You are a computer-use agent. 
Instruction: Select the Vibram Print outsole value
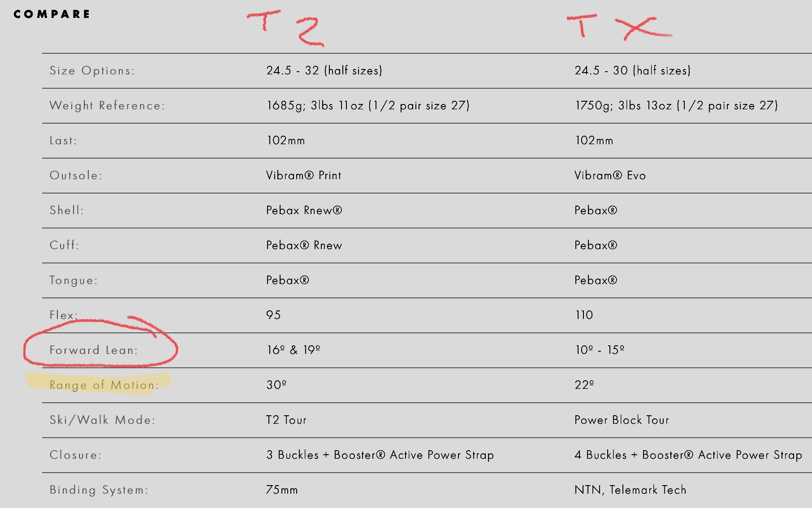[304, 175]
